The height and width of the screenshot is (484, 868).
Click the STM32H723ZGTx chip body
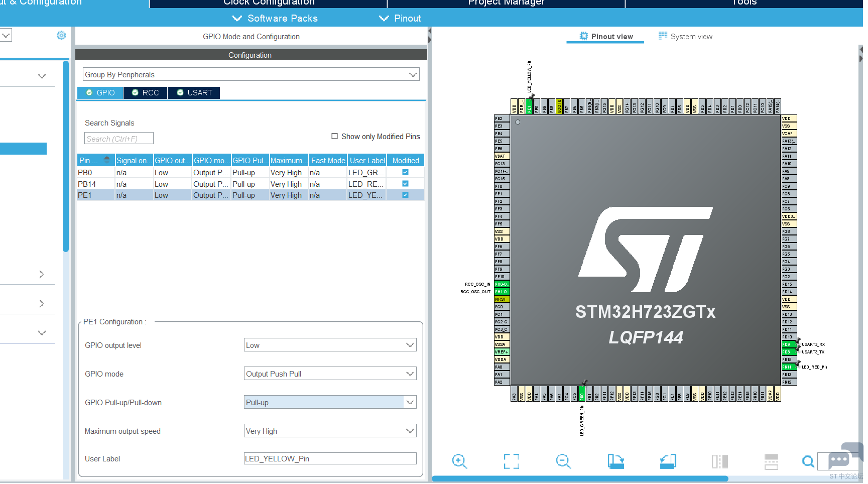646,250
